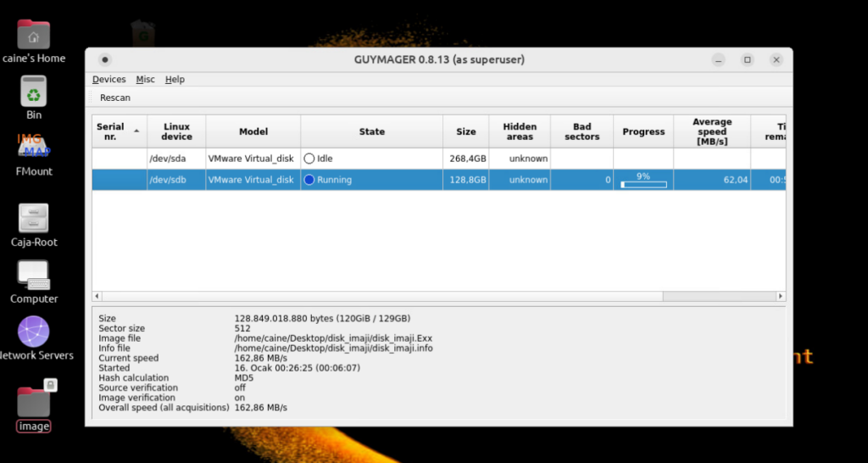This screenshot has height=463, width=868.
Task: Click the right scroll arrow of device table
Action: [x=781, y=296]
